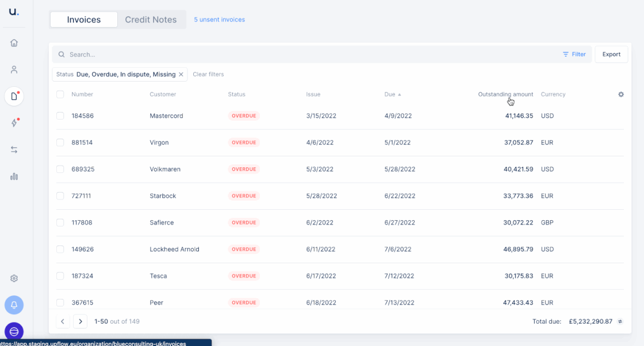This screenshot has width=644, height=346.
Task: Sort by the Outstanding amount column
Action: tap(505, 94)
